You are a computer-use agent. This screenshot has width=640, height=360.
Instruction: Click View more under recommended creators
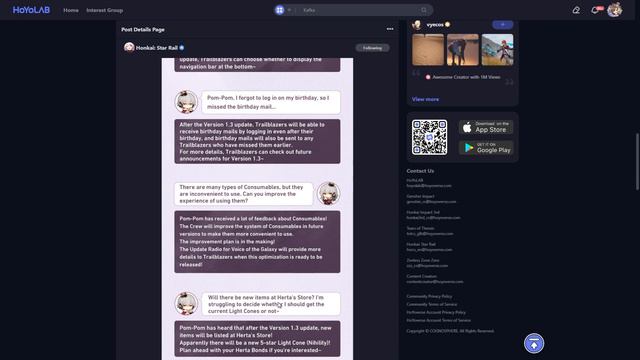pyautogui.click(x=425, y=99)
